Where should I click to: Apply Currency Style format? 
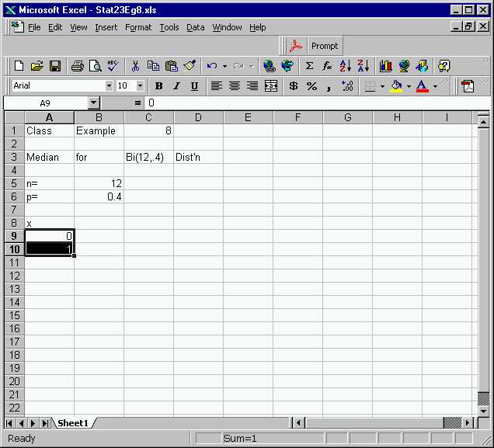click(293, 86)
